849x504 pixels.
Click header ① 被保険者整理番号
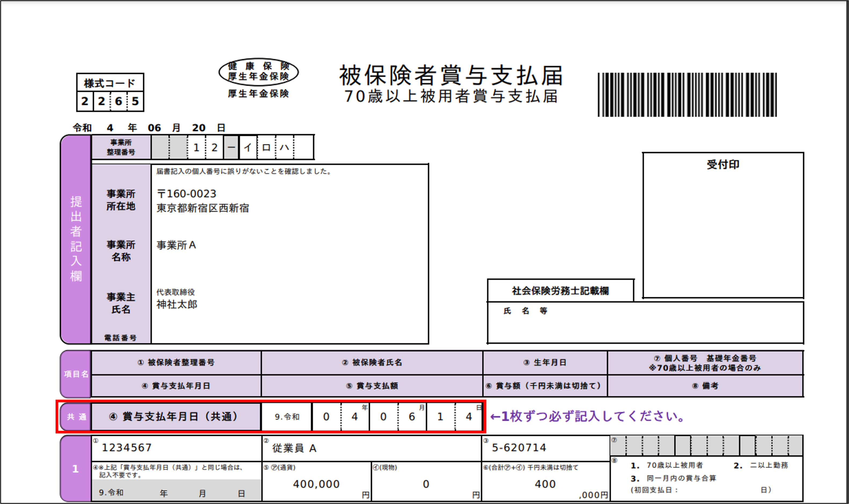pos(176,362)
